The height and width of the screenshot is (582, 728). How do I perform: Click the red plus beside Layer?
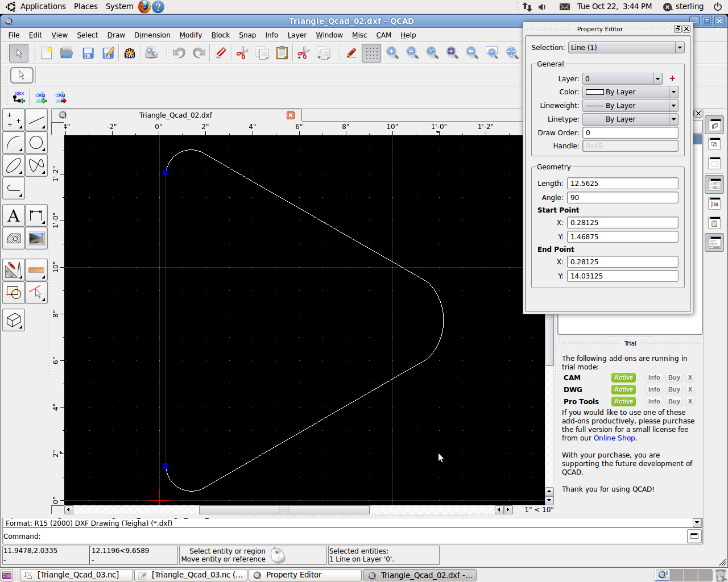(672, 78)
